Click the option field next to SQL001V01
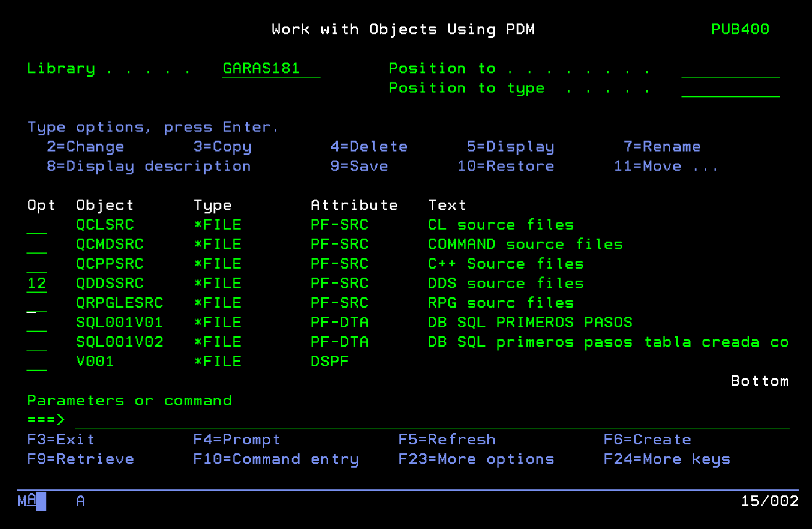 tap(37, 322)
